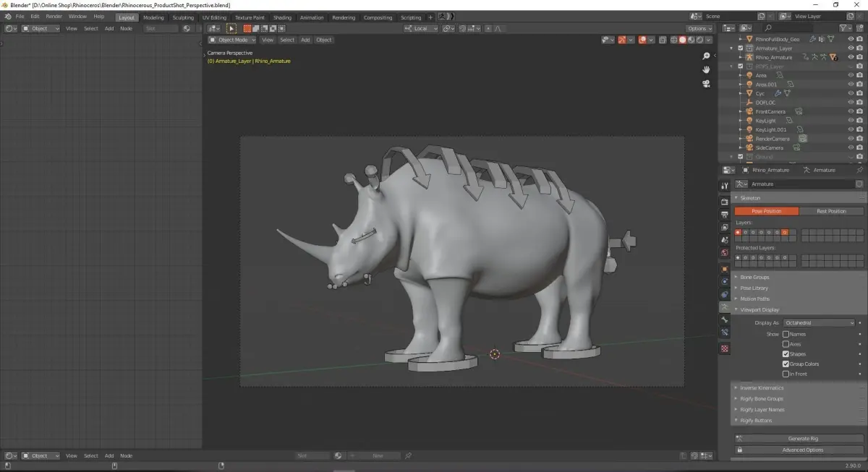Select the Pose Position button
The height and width of the screenshot is (472, 868).
pos(767,211)
